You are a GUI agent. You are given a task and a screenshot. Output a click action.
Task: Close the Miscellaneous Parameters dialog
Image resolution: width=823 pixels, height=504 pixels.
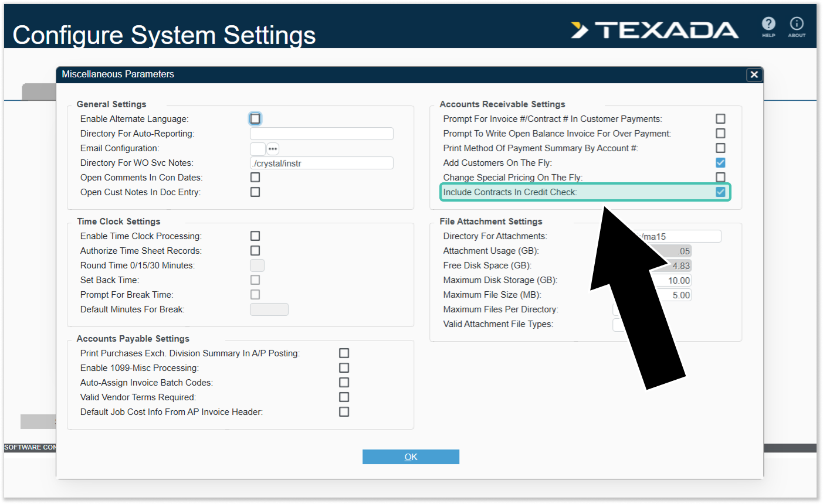(754, 74)
